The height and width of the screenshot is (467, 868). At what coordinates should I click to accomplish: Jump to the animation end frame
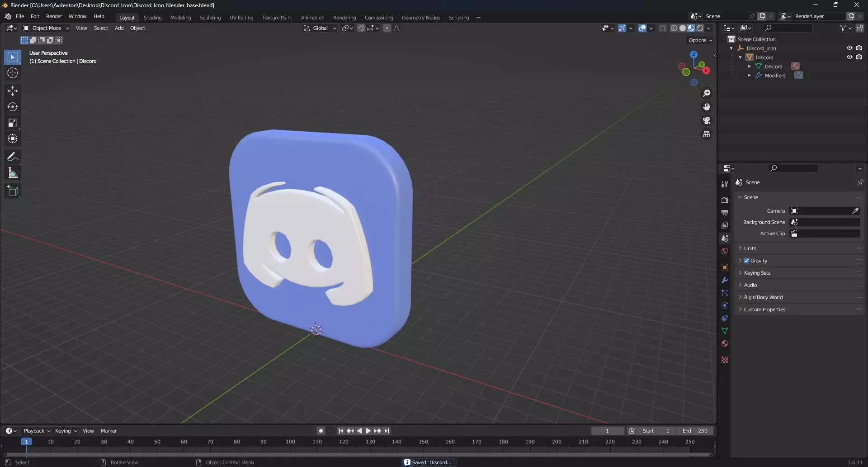(x=387, y=431)
